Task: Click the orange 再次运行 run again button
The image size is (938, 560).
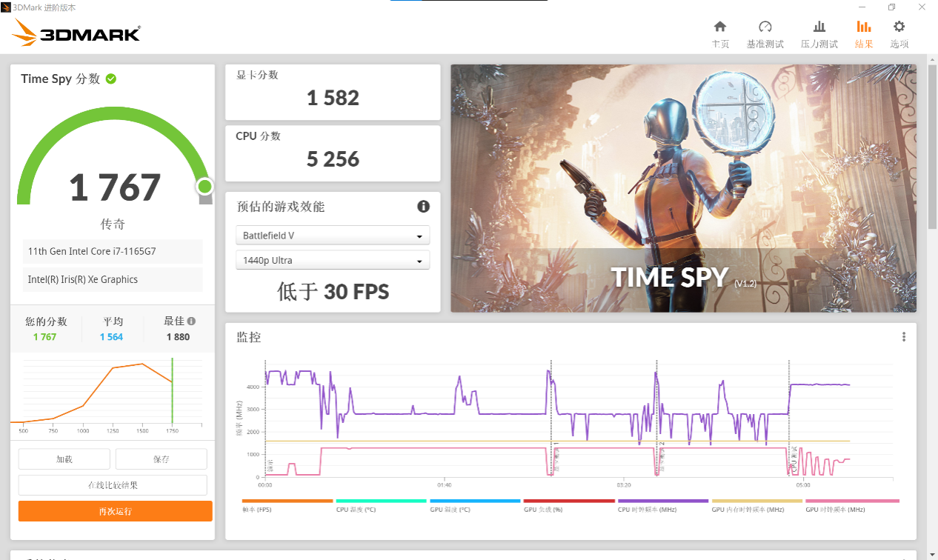Action: point(116,511)
